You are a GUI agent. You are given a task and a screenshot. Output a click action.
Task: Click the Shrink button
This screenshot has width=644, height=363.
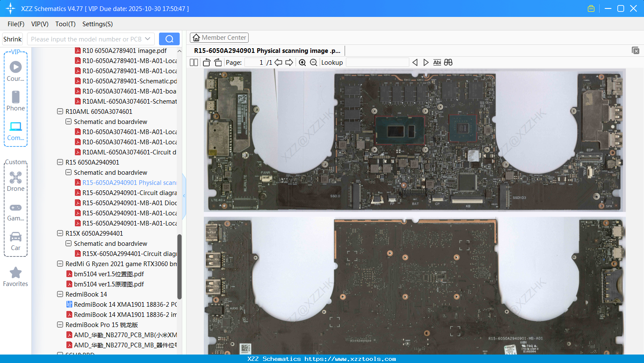(13, 39)
